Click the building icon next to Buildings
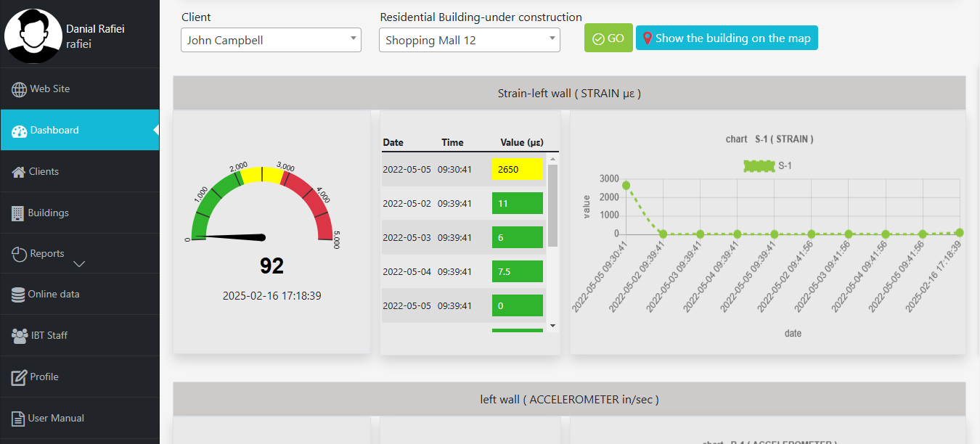Viewport: 980px width, 444px height. point(17,213)
